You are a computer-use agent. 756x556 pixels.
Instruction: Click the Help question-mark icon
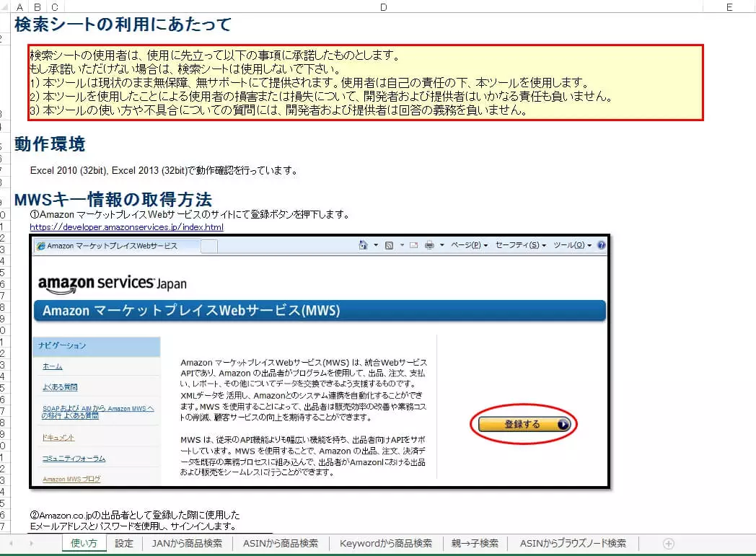point(601,244)
